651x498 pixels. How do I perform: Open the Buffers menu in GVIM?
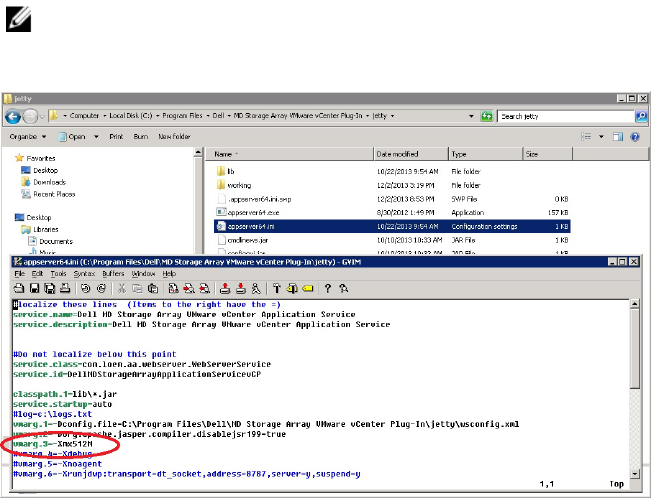[x=114, y=273]
